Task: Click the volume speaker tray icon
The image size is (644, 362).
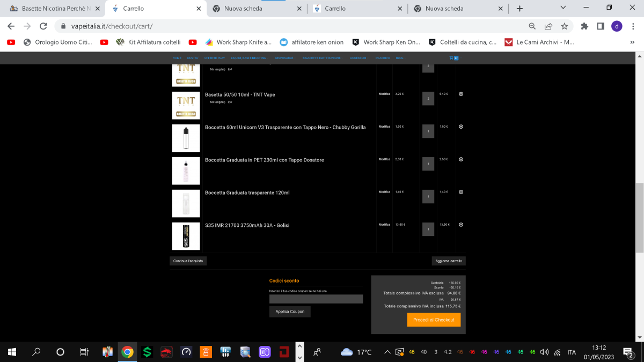Action: coord(544,352)
